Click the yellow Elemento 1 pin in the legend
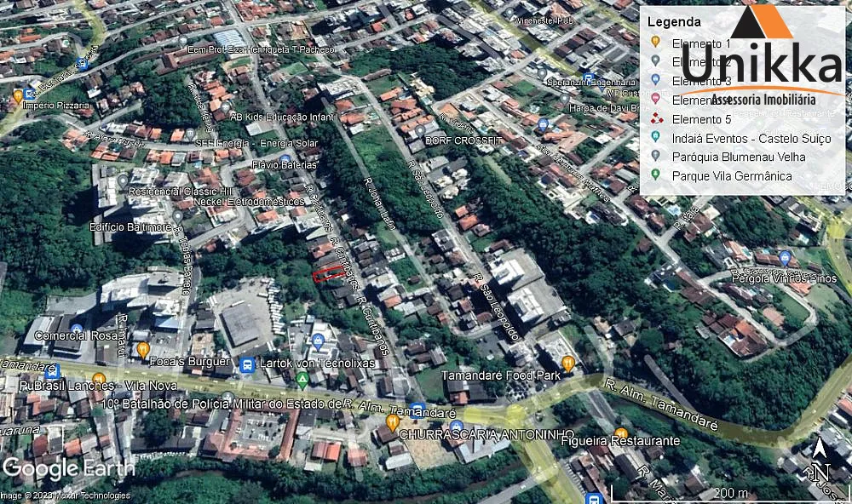The height and width of the screenshot is (504, 852). pos(656,40)
